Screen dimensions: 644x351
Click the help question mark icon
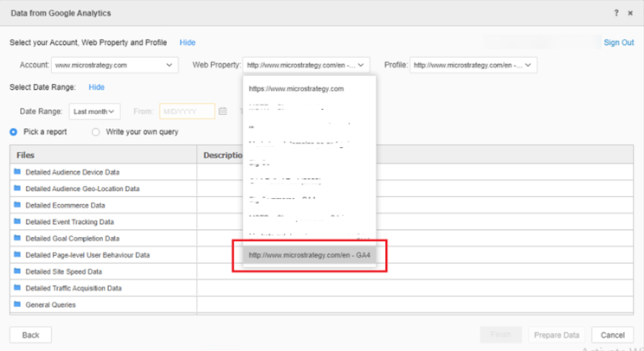pos(616,13)
